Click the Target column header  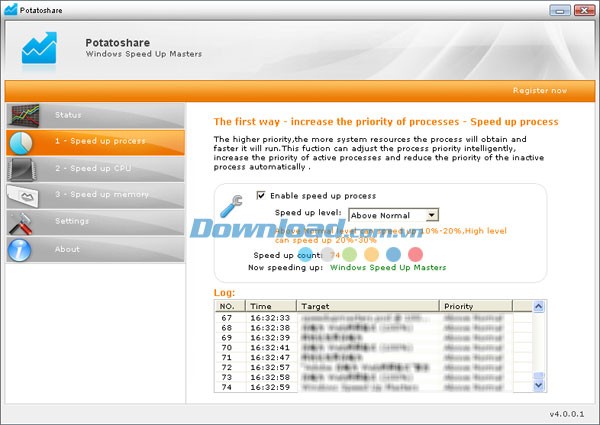click(x=368, y=306)
